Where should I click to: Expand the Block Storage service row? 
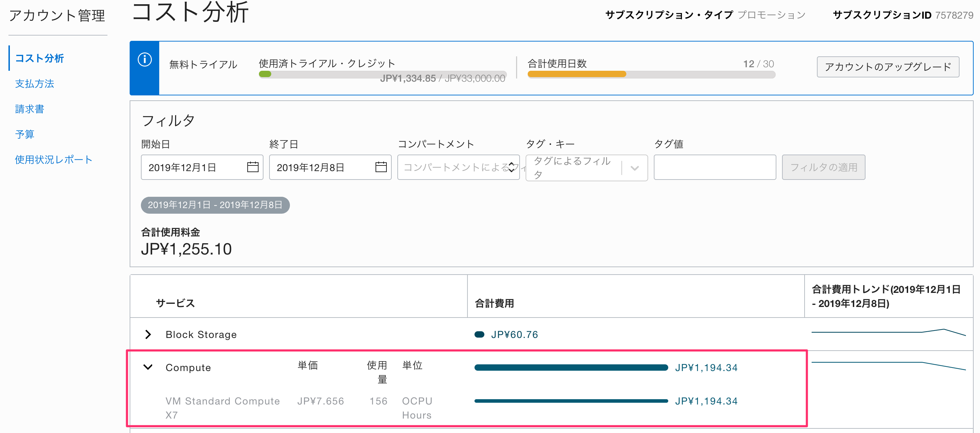148,334
